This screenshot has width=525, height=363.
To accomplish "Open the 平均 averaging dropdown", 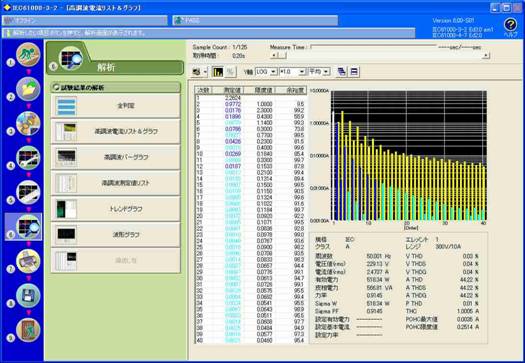I will coord(319,72).
